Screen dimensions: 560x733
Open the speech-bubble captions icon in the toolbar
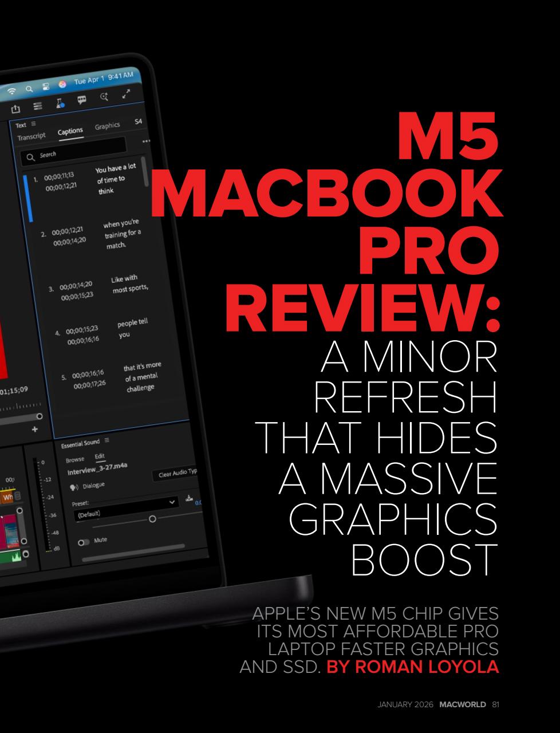[82, 98]
